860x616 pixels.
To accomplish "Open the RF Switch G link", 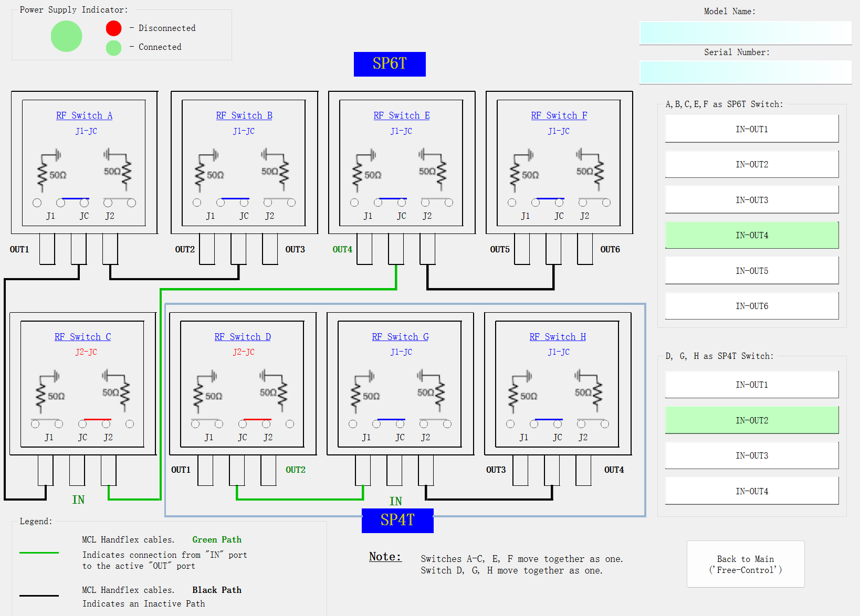I will (x=400, y=337).
